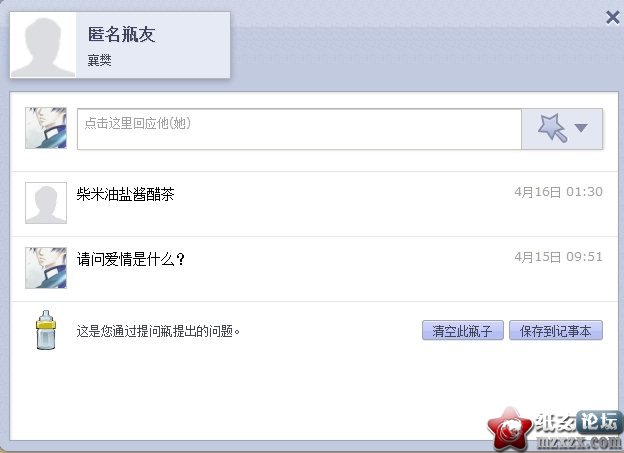Click the reply field reading 点击这里回应他(她)

pos(299,129)
